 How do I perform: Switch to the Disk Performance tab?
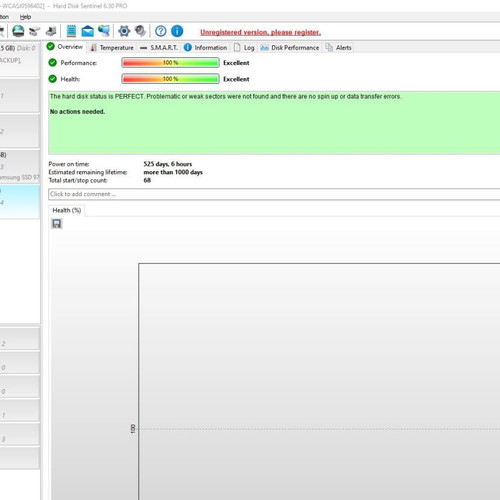click(290, 48)
